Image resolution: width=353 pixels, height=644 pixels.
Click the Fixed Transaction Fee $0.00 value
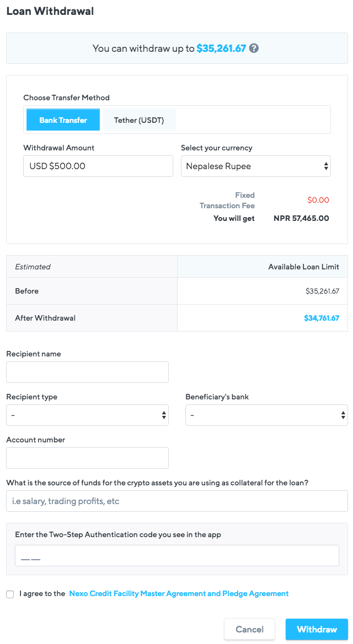tap(318, 200)
